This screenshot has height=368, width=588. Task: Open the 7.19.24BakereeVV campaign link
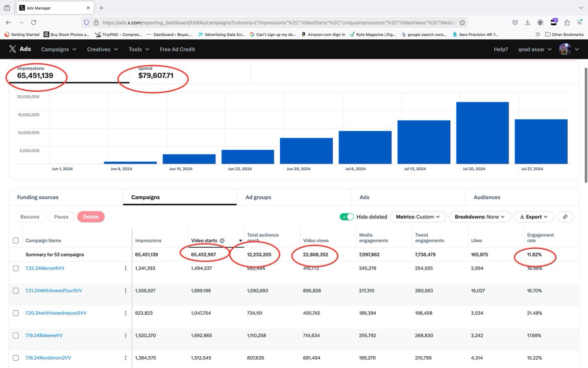44,336
